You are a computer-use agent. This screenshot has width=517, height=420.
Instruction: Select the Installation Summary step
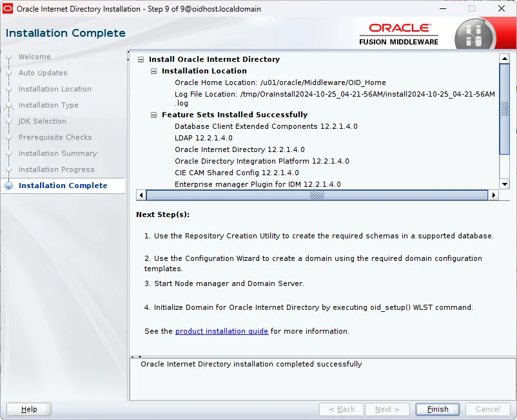tap(58, 153)
